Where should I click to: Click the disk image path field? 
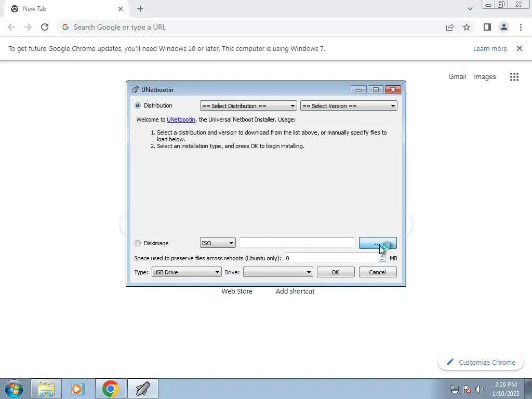(x=297, y=243)
